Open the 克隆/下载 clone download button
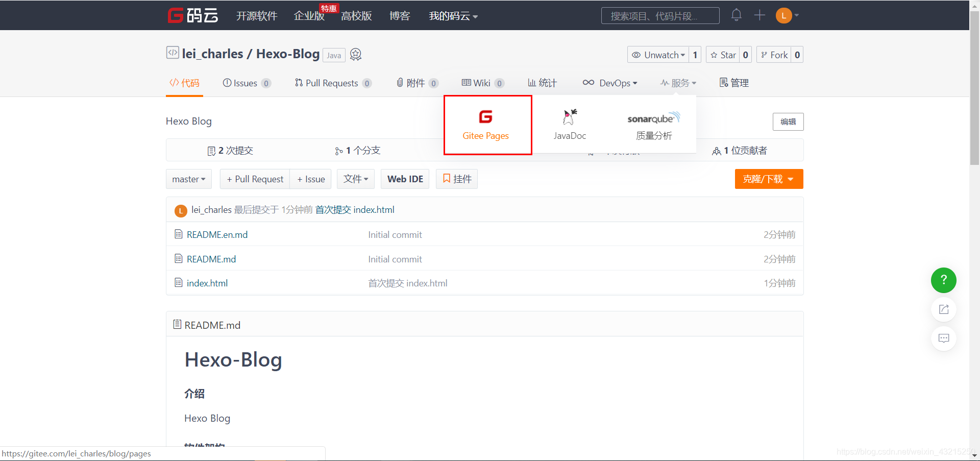The width and height of the screenshot is (980, 461). tap(769, 179)
